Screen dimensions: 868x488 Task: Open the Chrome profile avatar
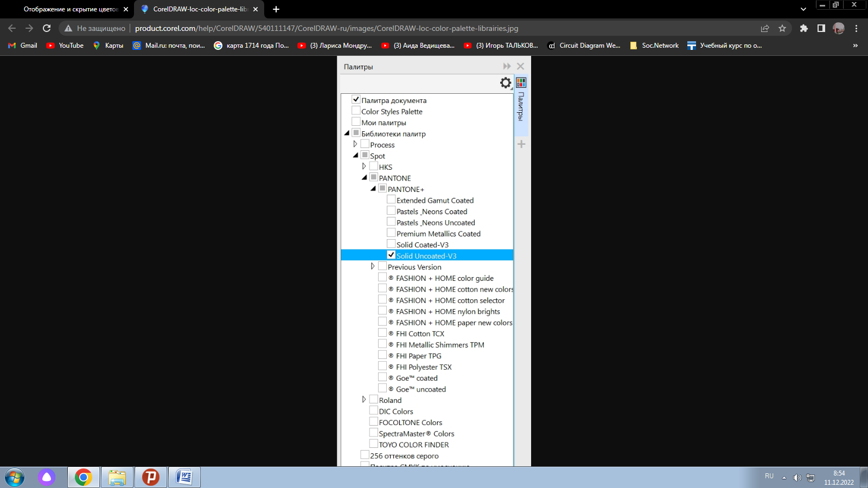click(x=839, y=28)
